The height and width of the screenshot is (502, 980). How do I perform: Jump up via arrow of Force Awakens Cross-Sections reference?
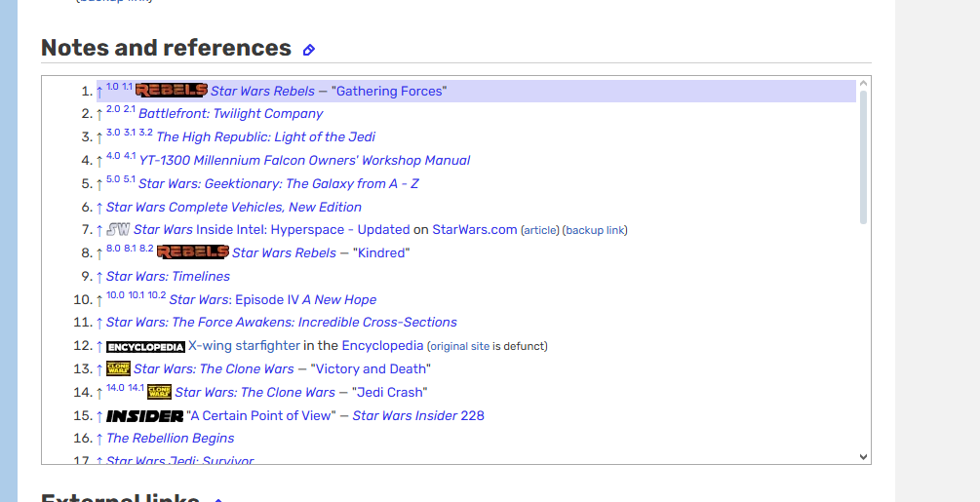point(99,323)
